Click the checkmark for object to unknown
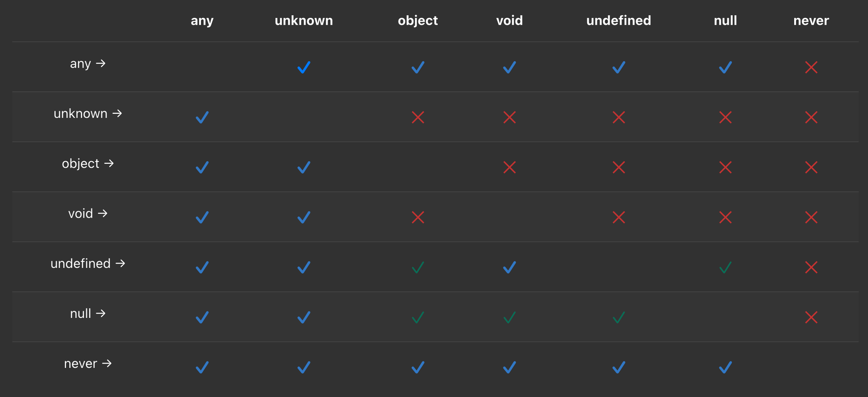The width and height of the screenshot is (868, 397). (x=304, y=167)
